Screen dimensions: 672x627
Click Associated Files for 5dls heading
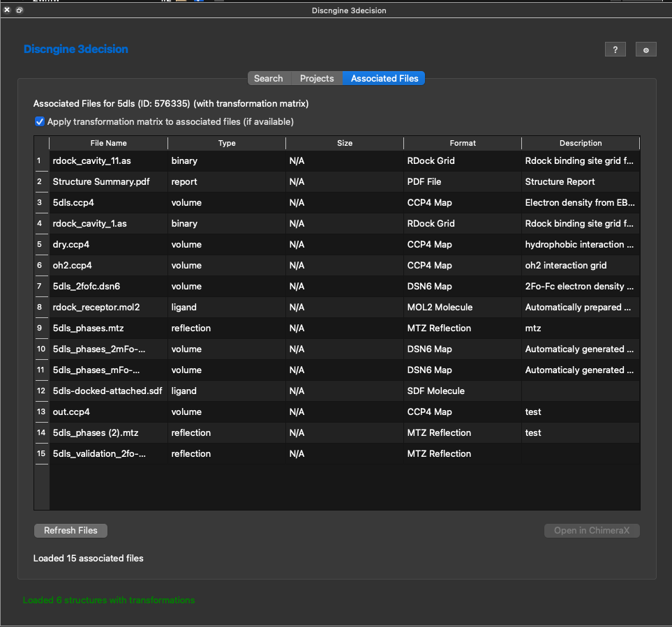(171, 104)
